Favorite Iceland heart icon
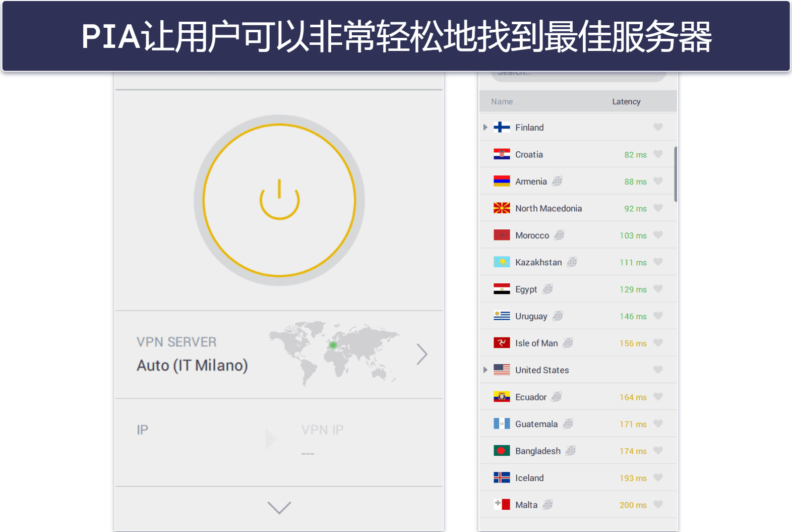Viewport: 792px width, 532px height. [658, 478]
